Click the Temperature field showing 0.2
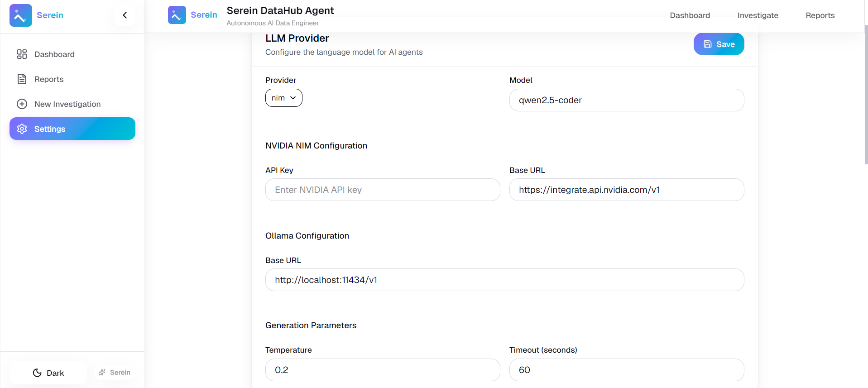Viewport: 868px width, 388px height. tap(383, 370)
